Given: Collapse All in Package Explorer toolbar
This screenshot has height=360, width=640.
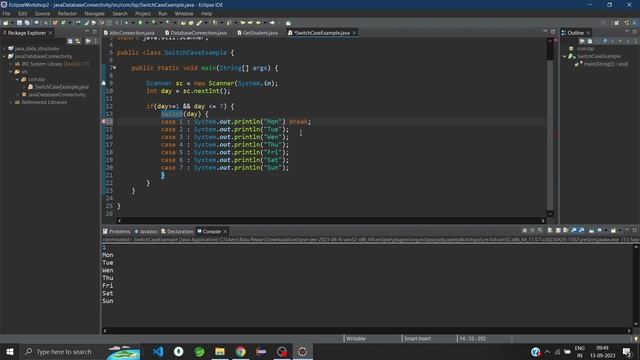Looking at the screenshot, I should point(70,41).
